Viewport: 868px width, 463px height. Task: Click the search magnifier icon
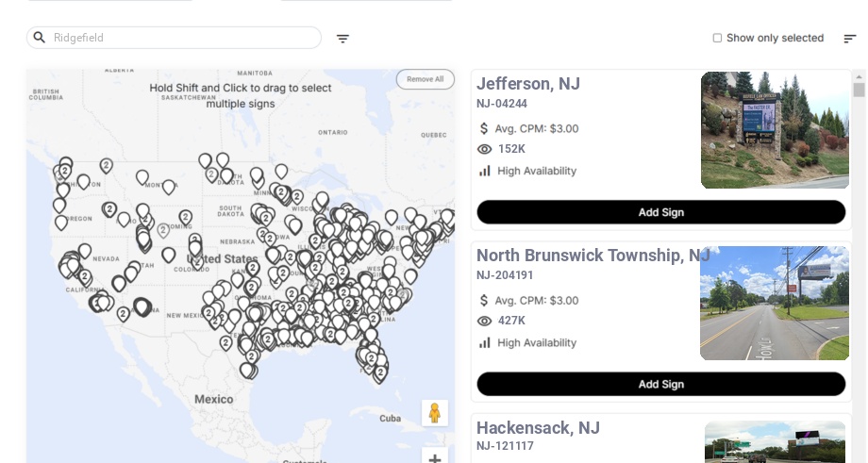pyautogui.click(x=40, y=38)
